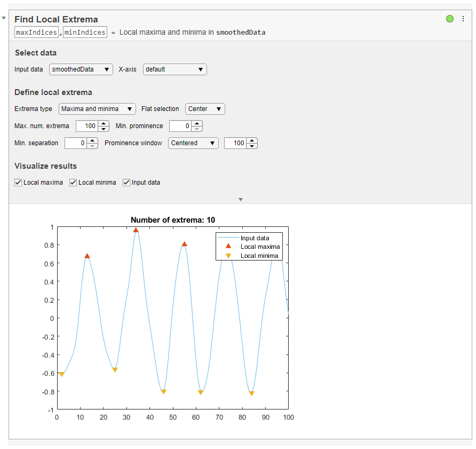Uncheck the Local maxima checkbox

(x=18, y=182)
